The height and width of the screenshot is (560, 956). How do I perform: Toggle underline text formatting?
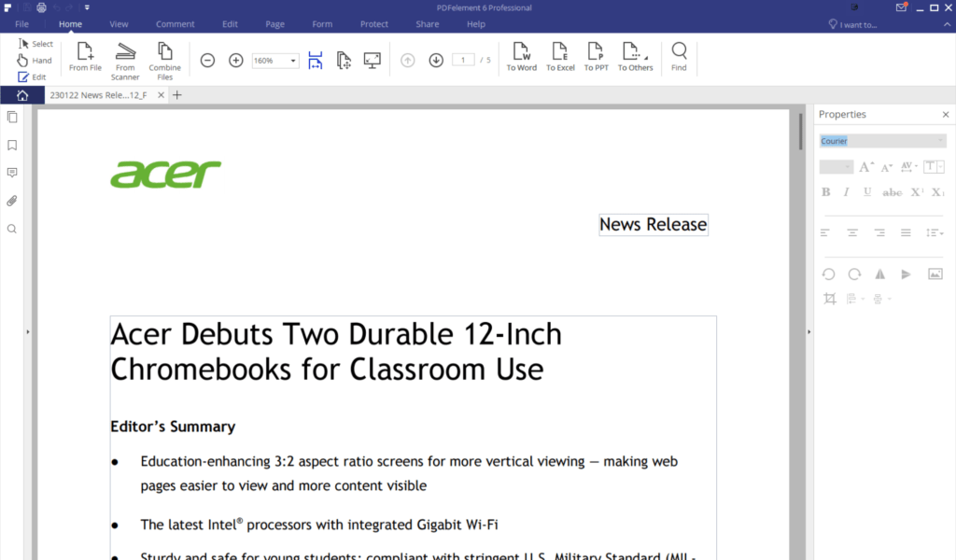tap(867, 192)
